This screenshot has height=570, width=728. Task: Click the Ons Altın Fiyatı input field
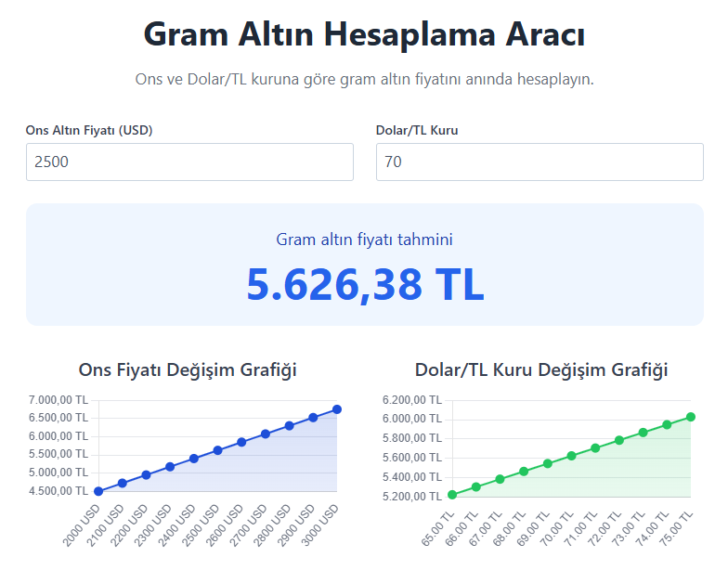(x=189, y=162)
